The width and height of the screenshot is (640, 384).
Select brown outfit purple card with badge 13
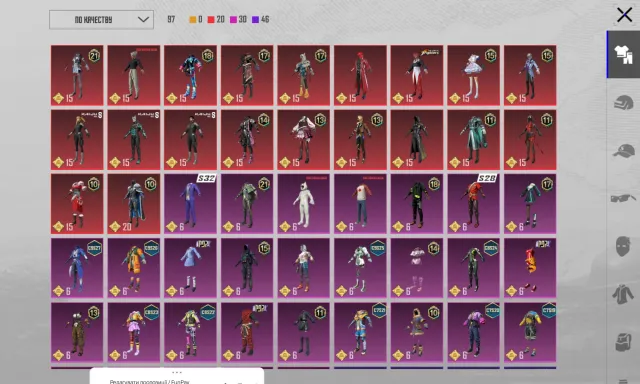coord(77,333)
